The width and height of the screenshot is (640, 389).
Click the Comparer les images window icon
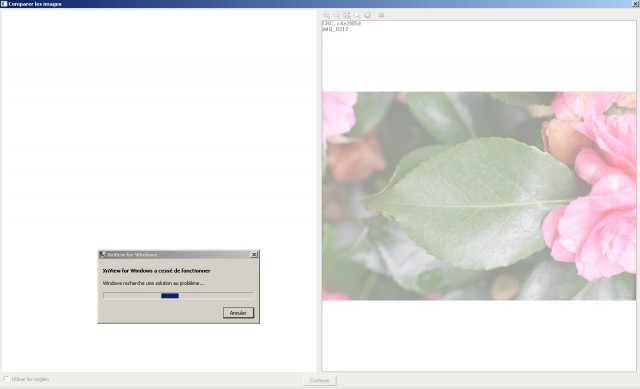tap(4, 4)
